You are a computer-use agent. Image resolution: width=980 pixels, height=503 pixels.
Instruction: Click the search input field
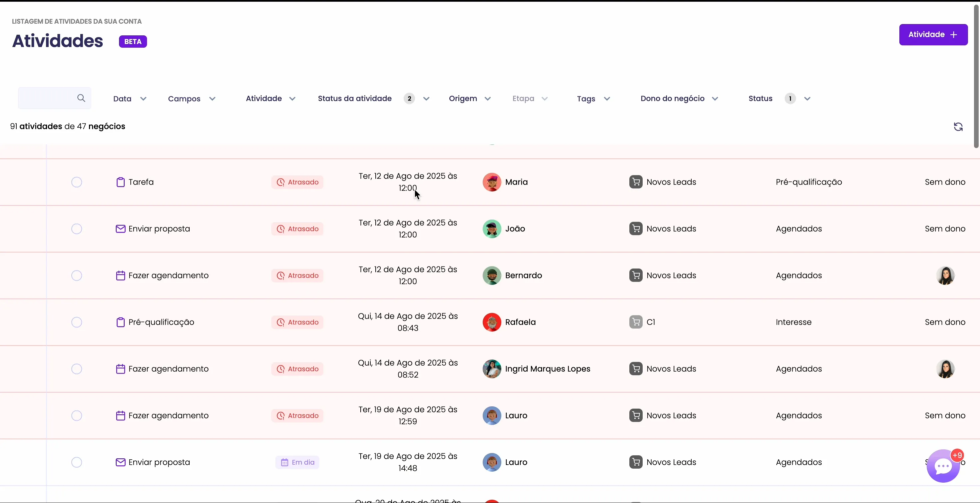point(54,98)
